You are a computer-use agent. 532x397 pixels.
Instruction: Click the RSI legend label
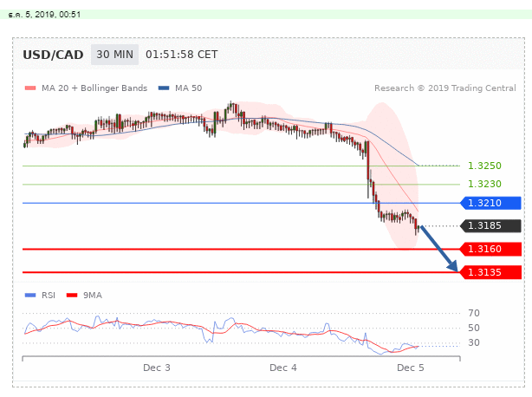49,296
